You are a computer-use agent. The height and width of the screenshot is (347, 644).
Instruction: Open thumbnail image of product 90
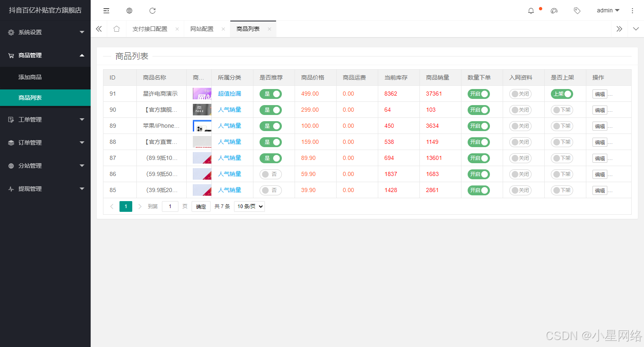coord(202,110)
